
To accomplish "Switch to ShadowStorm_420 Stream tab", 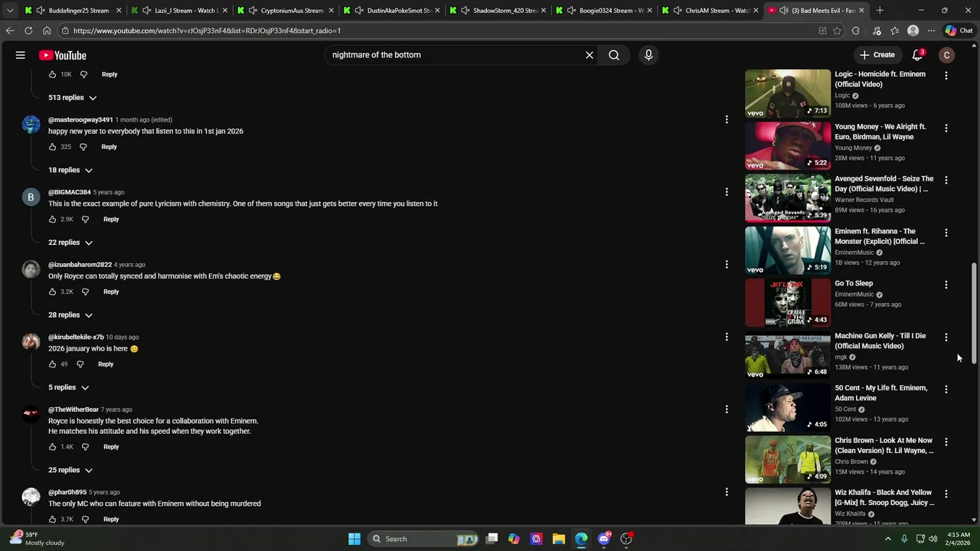I will click(499, 11).
